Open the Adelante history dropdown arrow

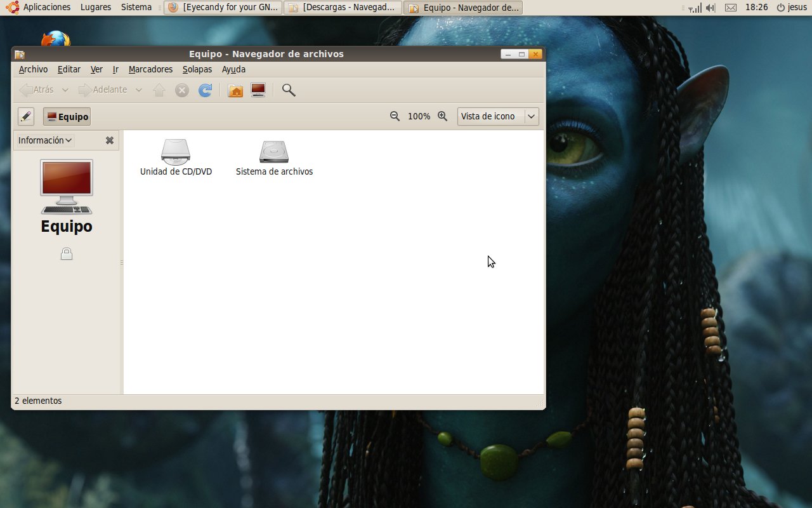(138, 90)
